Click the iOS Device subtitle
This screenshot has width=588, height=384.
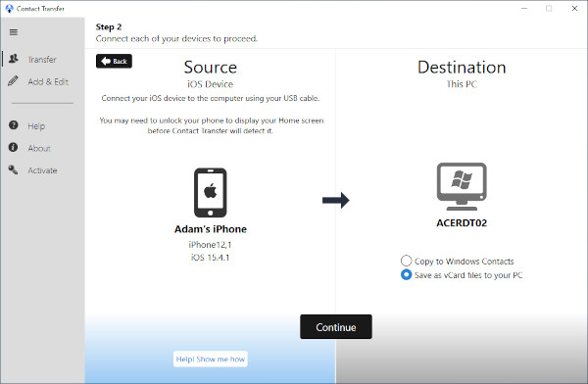coord(211,84)
